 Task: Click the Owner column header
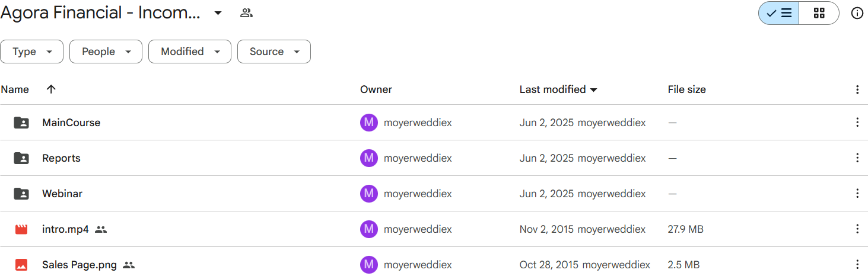(x=376, y=89)
